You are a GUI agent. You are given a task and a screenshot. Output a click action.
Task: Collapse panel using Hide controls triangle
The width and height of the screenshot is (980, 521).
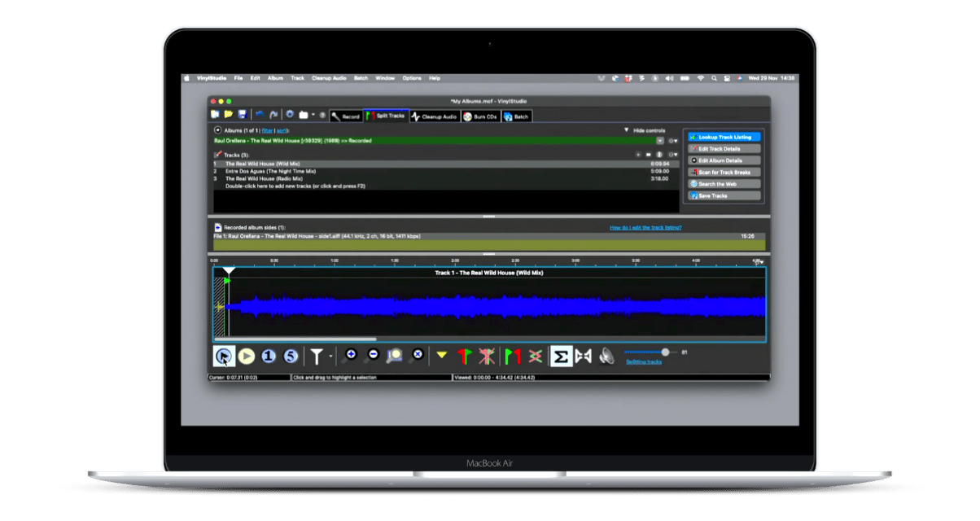[626, 130]
